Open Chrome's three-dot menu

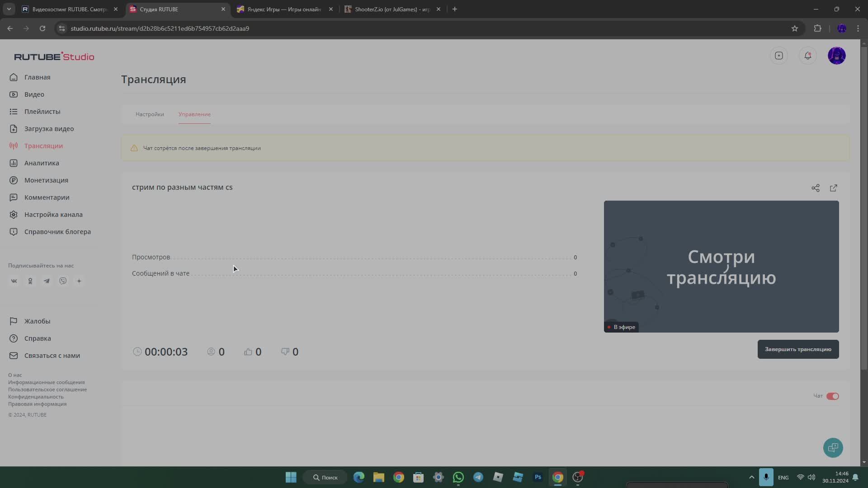[858, 28]
